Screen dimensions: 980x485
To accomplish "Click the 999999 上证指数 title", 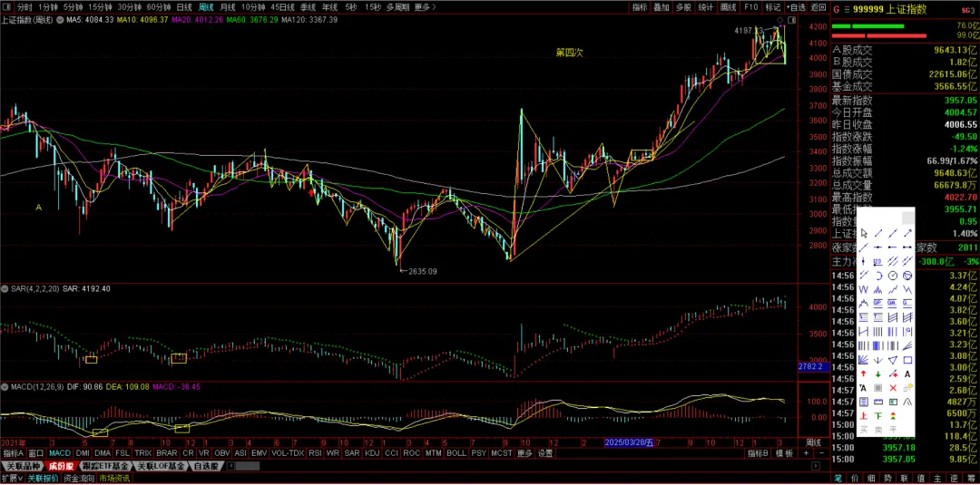I will [889, 9].
